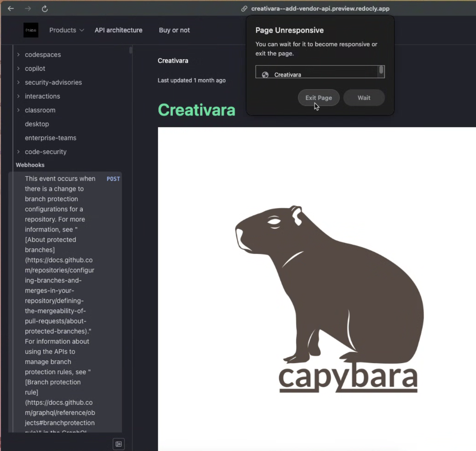
Task: Click the link icon in the address bar
Action: click(244, 8)
